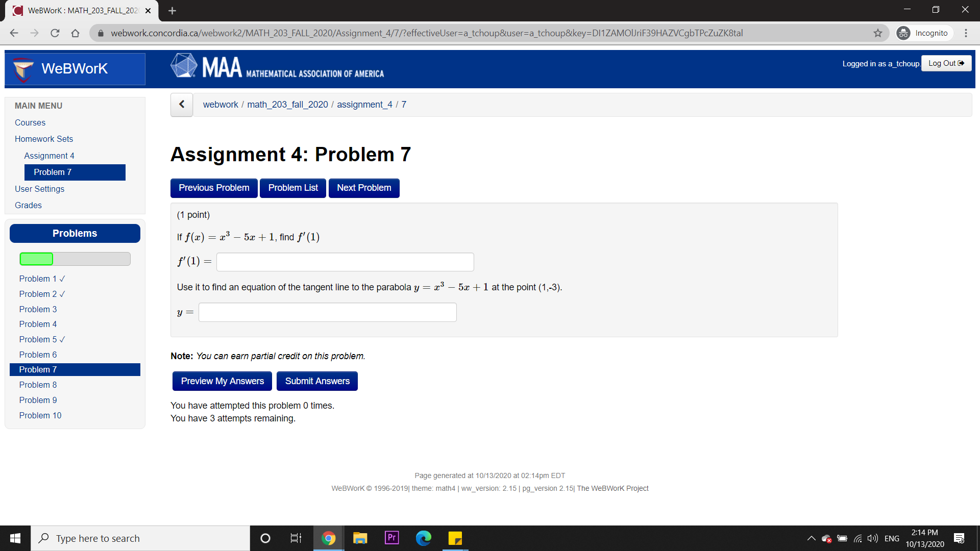The width and height of the screenshot is (980, 551).
Task: Open new browser tab
Action: point(172,10)
